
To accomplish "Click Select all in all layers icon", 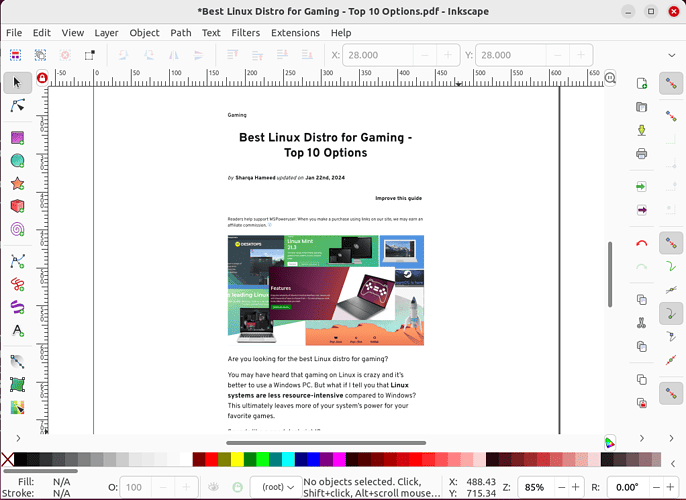I will point(40,55).
